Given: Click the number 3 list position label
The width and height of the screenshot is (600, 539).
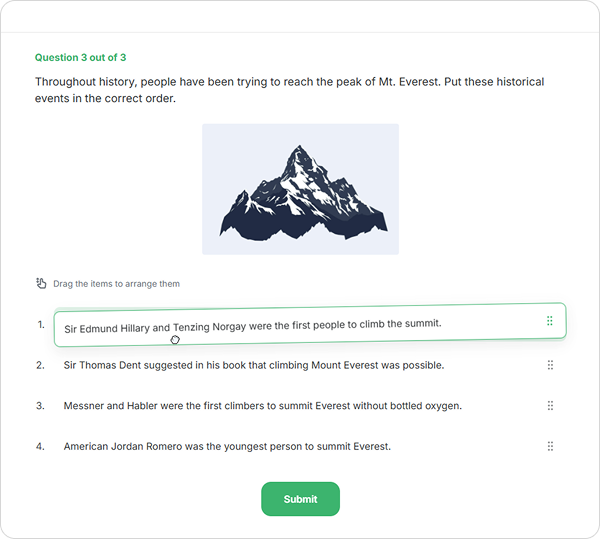Looking at the screenshot, I should (x=40, y=406).
